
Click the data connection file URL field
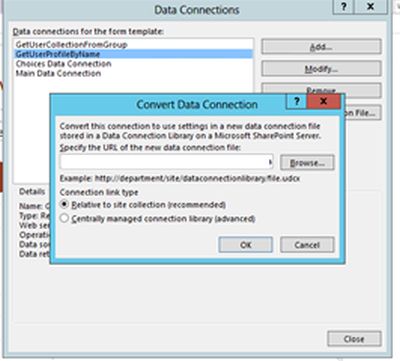166,163
